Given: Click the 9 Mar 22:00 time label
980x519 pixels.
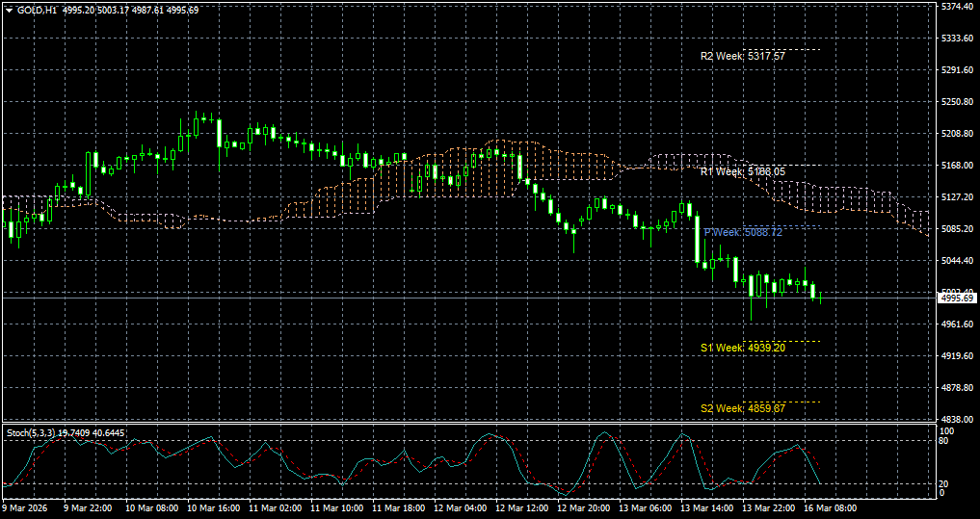Looking at the screenshot, I should pos(88,508).
